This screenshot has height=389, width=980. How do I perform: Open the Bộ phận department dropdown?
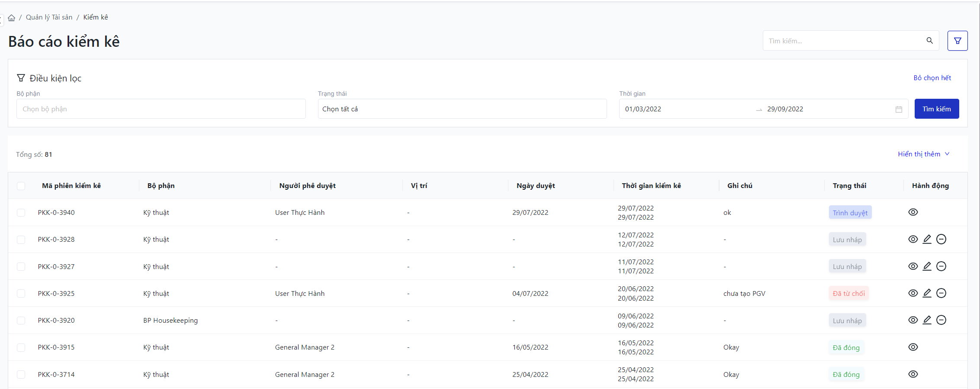point(161,109)
